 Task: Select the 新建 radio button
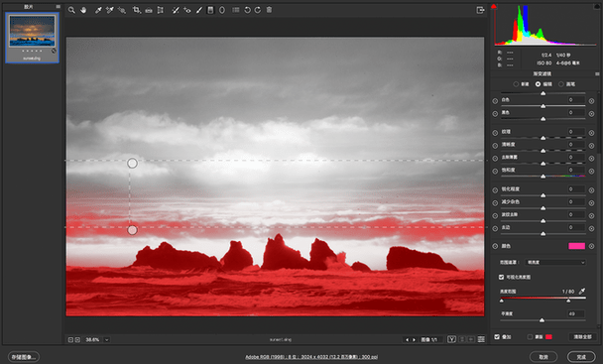pyautogui.click(x=516, y=84)
